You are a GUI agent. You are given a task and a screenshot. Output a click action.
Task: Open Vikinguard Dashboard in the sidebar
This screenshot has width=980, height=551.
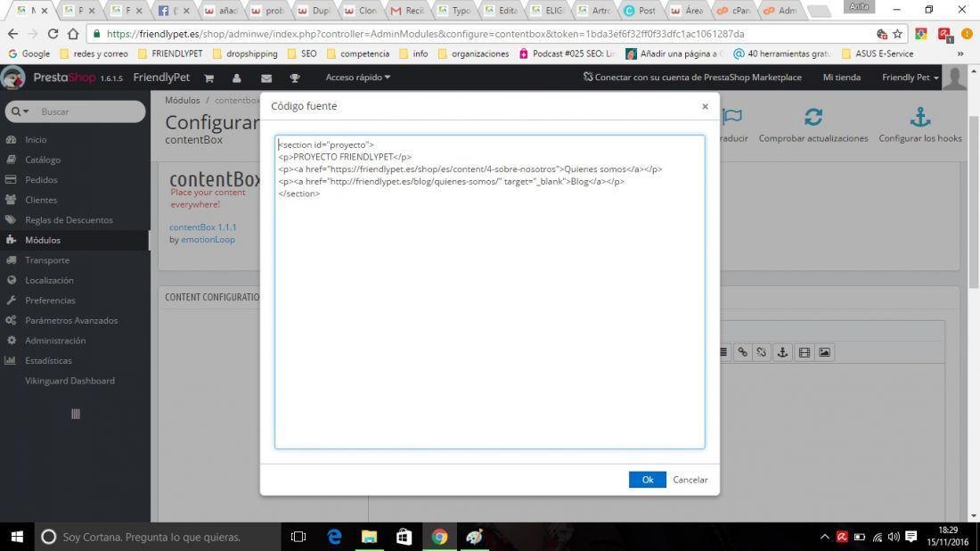(x=69, y=380)
